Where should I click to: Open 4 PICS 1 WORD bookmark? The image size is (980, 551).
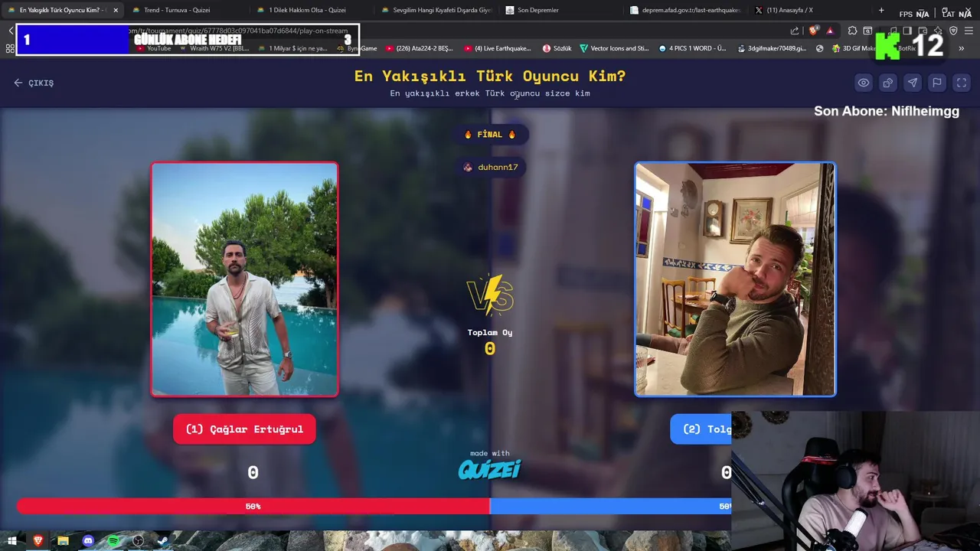click(x=692, y=48)
